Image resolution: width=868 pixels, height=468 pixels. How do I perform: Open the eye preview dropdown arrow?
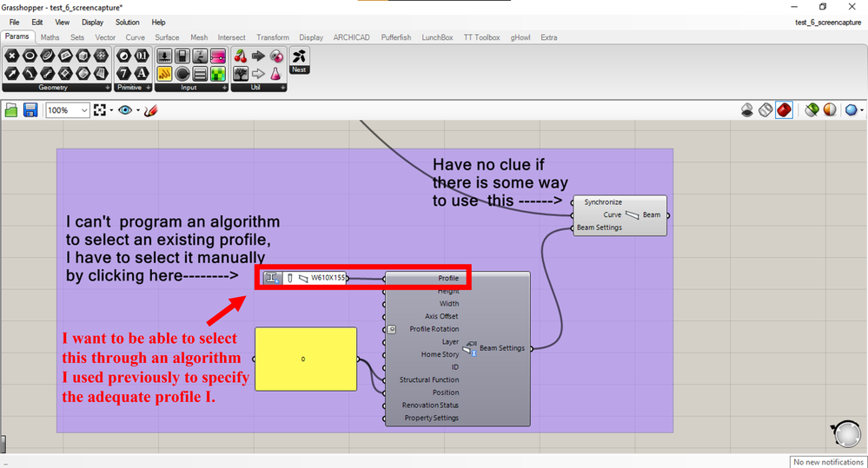click(x=138, y=110)
